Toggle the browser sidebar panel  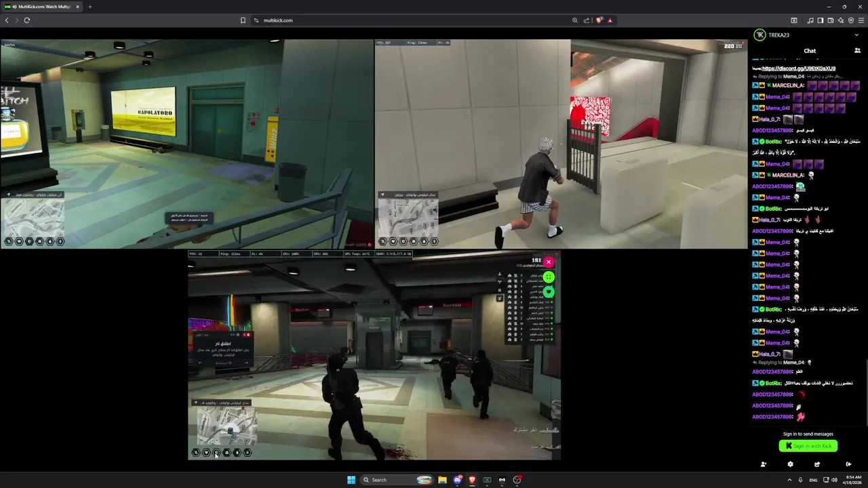point(820,20)
